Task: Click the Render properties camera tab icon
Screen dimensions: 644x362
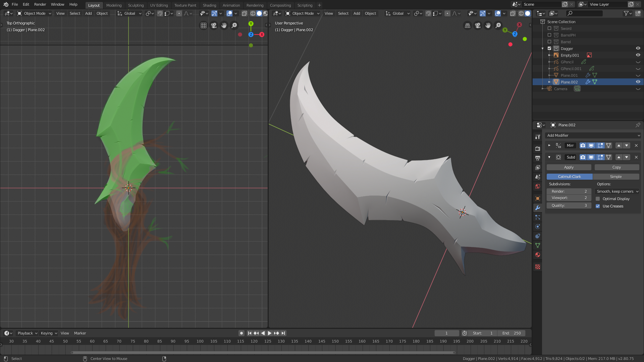Action: click(538, 148)
